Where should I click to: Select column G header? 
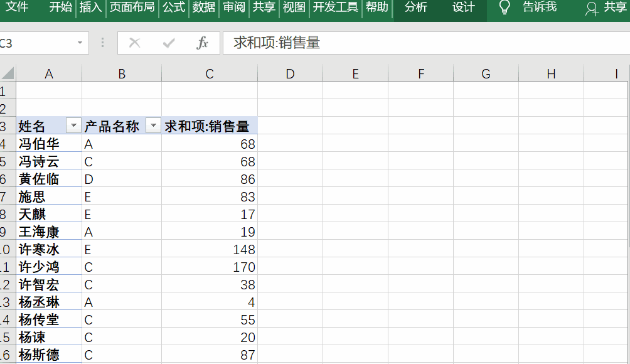pyautogui.click(x=486, y=73)
